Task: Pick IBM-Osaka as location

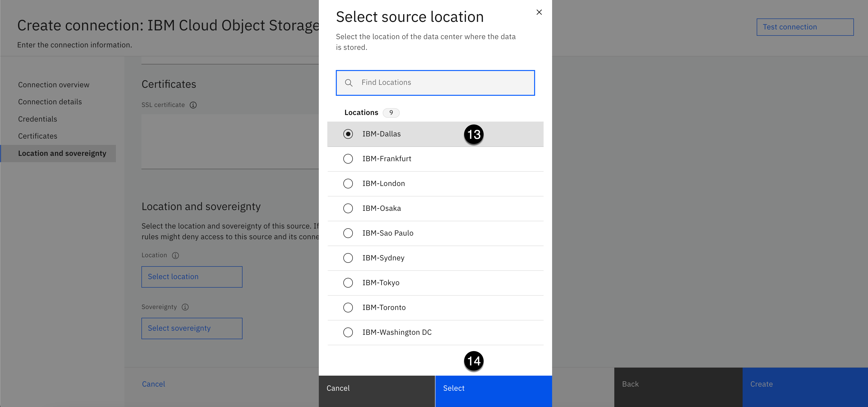Action: [x=348, y=208]
